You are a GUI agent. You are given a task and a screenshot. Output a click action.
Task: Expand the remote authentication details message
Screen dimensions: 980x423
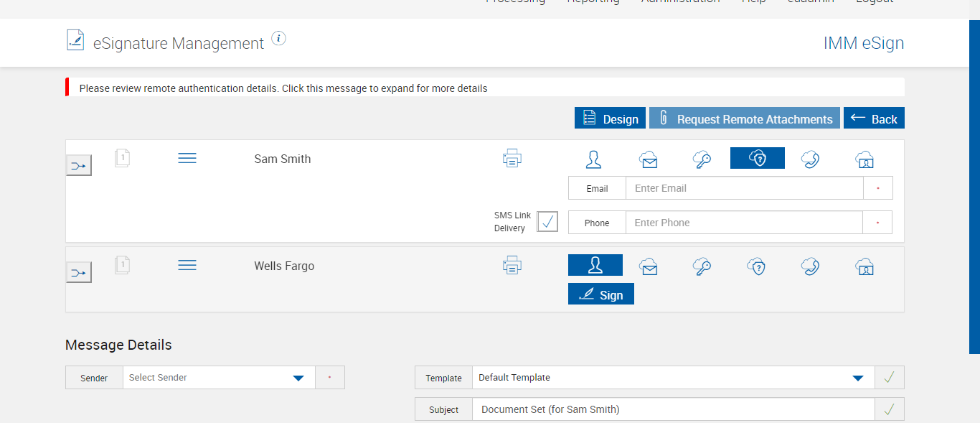click(283, 88)
